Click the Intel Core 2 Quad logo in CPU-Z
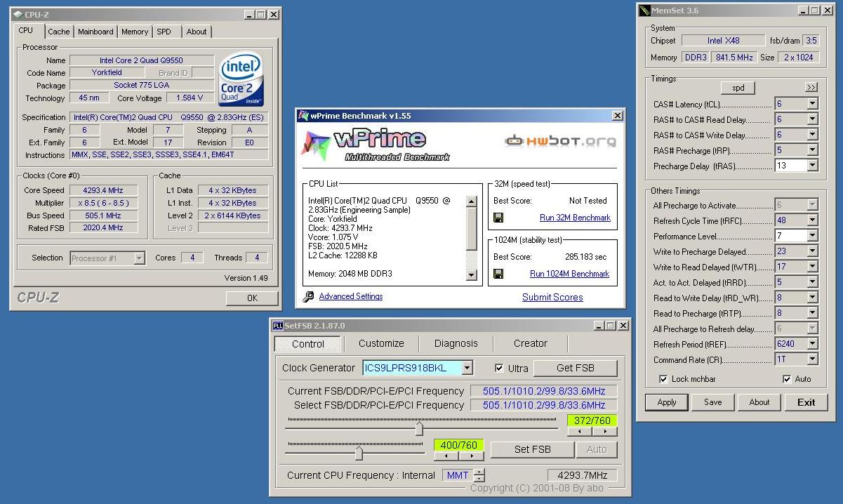The height and width of the screenshot is (504, 843). pos(241,79)
